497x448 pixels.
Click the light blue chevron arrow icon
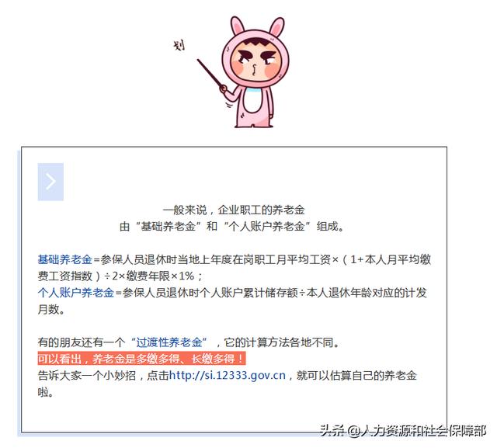50,182
